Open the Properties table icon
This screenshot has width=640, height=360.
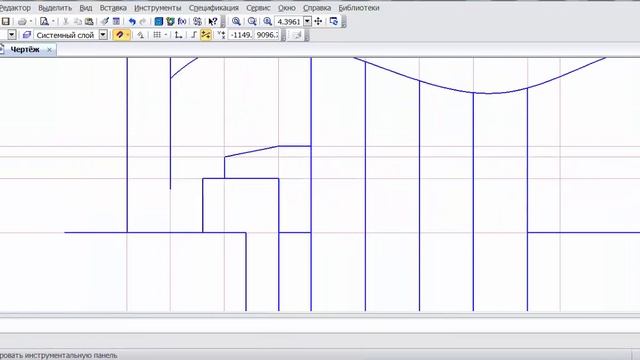(116, 21)
